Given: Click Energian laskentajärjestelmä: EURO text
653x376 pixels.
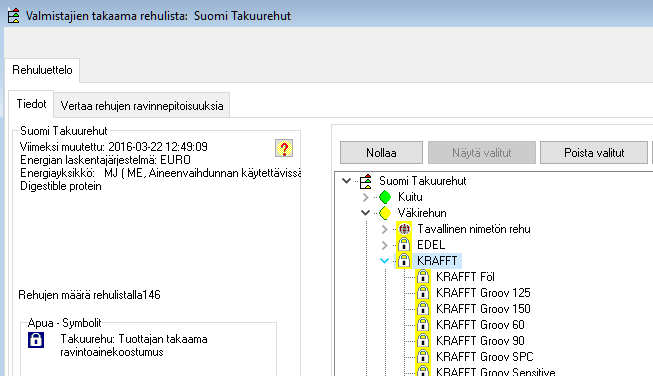Looking at the screenshot, I should pyautogui.click(x=105, y=160).
